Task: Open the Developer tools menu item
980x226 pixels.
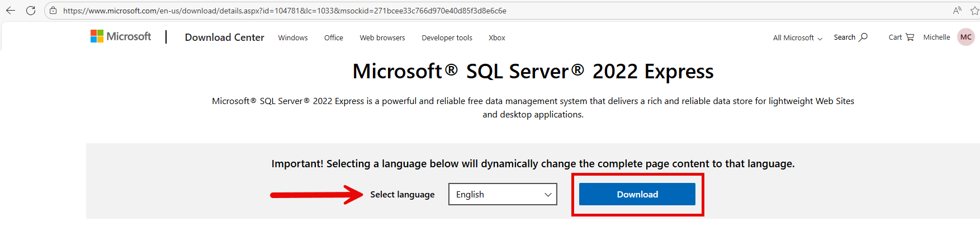Action: [447, 37]
